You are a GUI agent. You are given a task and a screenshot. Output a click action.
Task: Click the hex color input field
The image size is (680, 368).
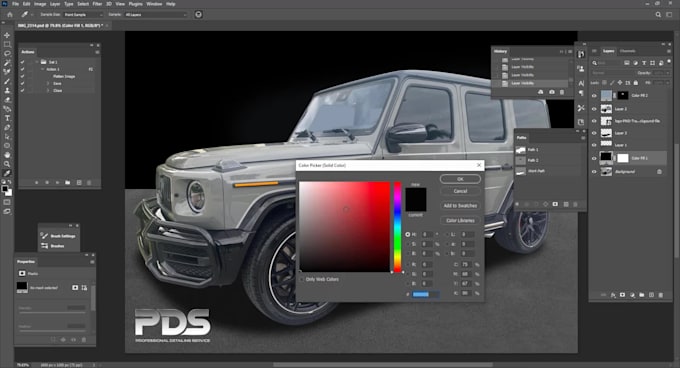(x=425, y=294)
